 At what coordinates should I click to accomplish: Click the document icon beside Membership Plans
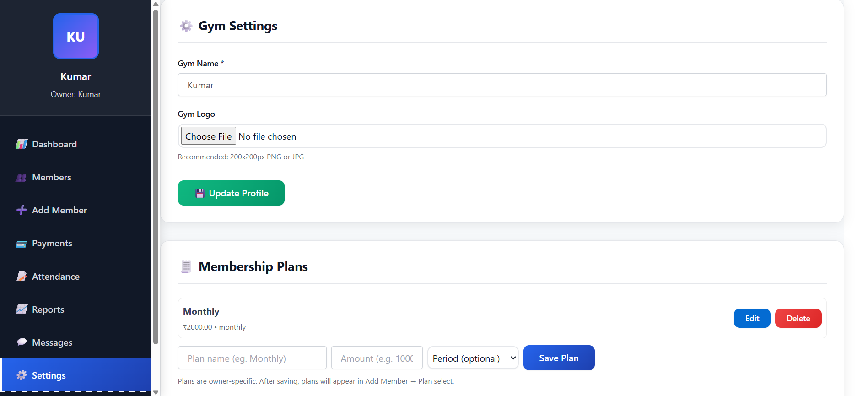(x=186, y=266)
